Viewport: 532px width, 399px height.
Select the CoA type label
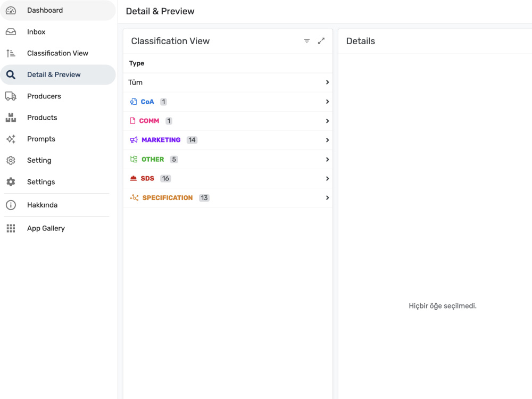click(147, 102)
